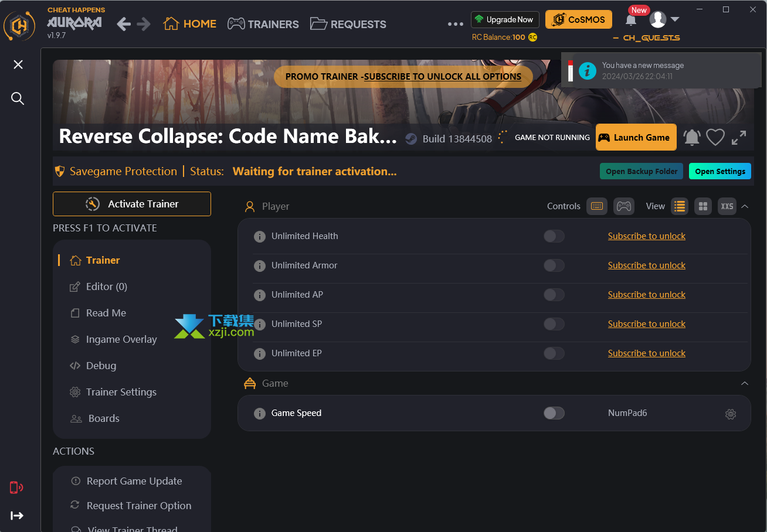Show gamepad controls
This screenshot has width=767, height=532.
(624, 206)
